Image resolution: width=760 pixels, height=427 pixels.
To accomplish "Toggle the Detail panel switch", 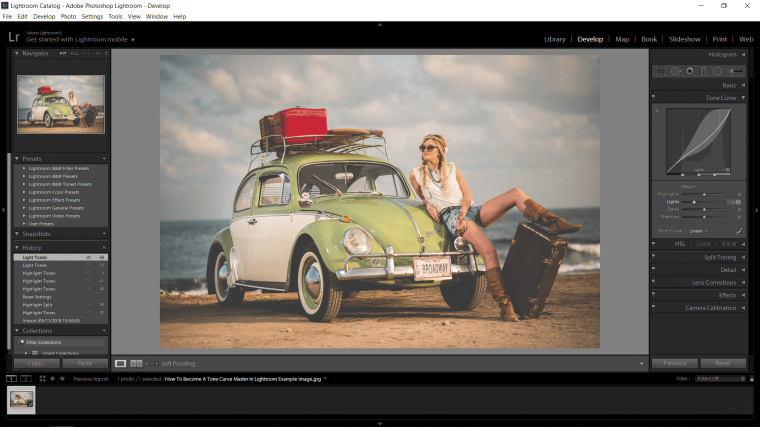I will (x=653, y=269).
